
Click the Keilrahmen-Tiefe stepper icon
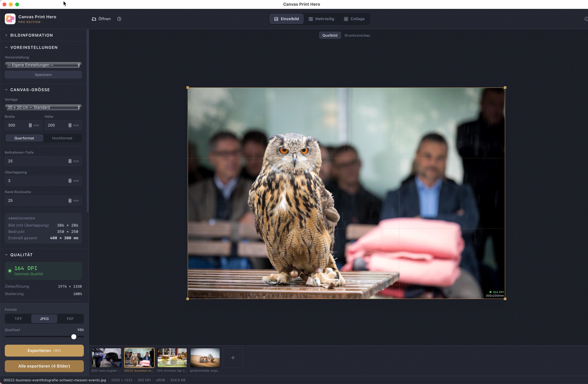coord(70,161)
